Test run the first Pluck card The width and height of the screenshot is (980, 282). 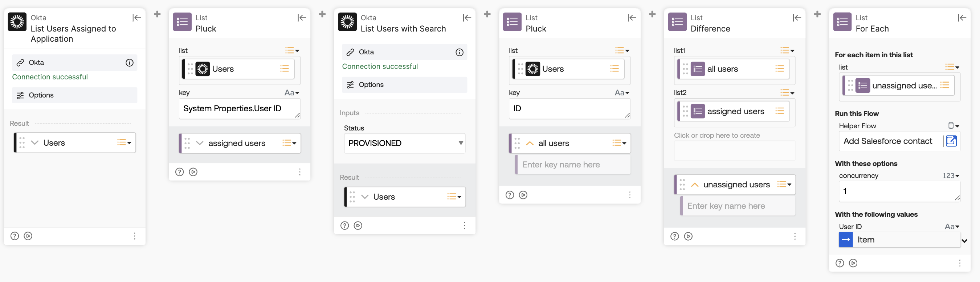pos(193,172)
